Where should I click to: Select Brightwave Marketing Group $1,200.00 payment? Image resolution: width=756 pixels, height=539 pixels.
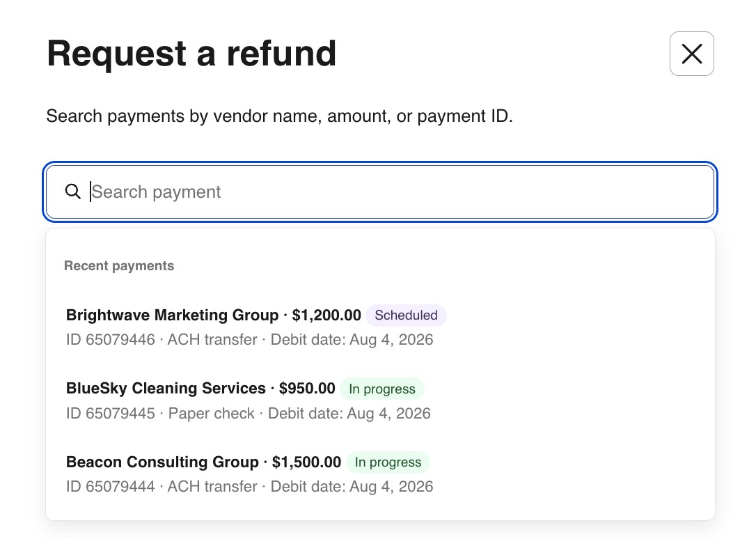click(x=380, y=327)
